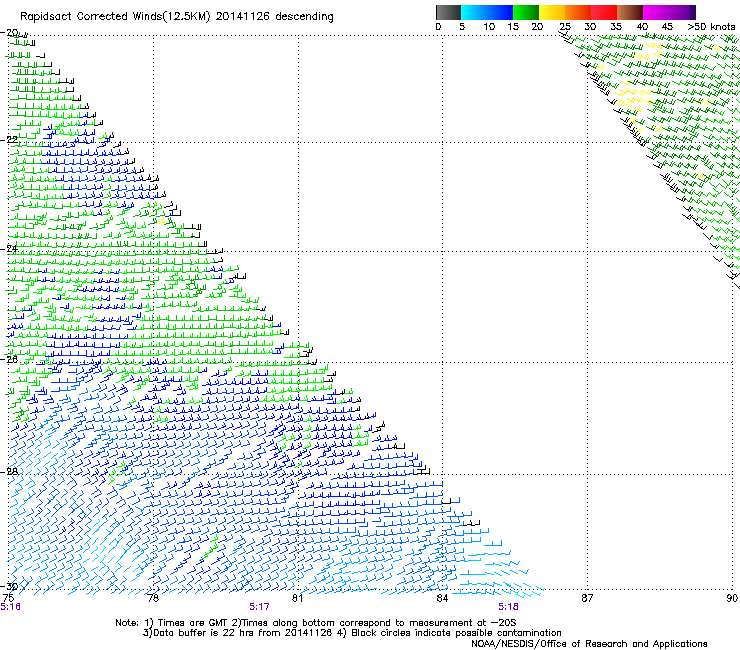Click the 75 longitude axis label
This screenshot has height=650, width=740.
(x=8, y=598)
